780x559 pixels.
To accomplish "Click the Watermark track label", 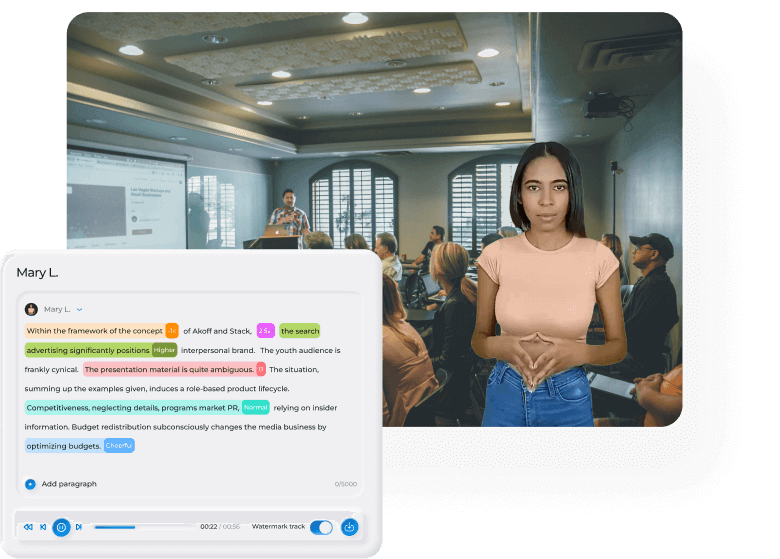I will tap(278, 526).
